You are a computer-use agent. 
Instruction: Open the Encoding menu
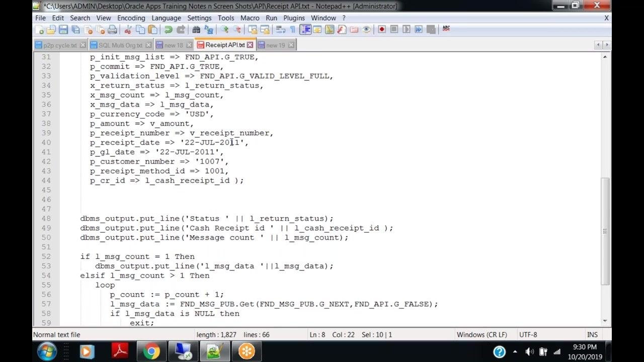click(x=131, y=18)
